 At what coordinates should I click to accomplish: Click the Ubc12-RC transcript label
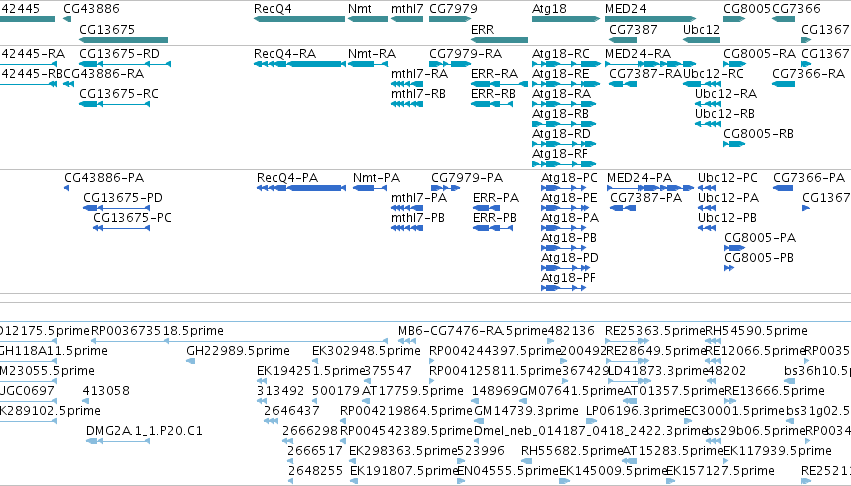(713, 74)
